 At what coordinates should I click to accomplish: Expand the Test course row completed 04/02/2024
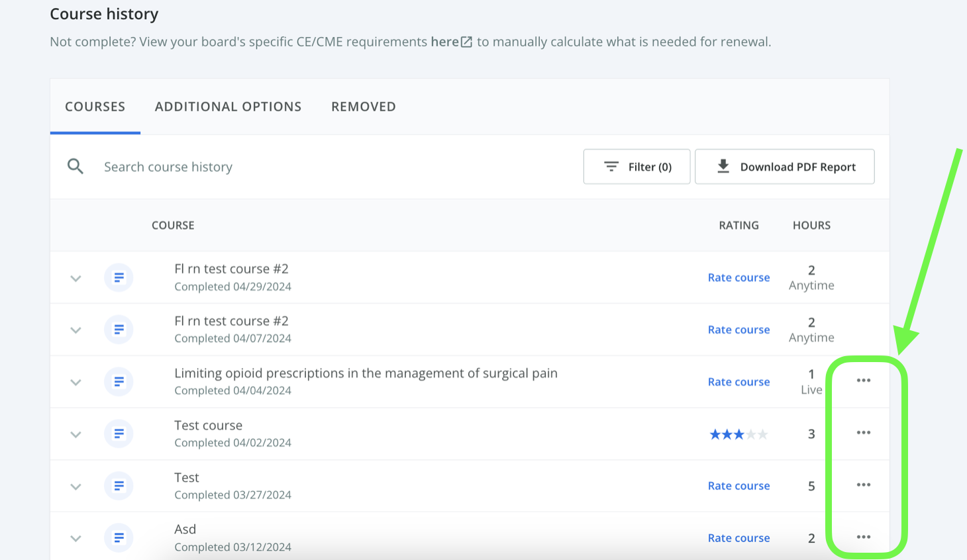76,434
